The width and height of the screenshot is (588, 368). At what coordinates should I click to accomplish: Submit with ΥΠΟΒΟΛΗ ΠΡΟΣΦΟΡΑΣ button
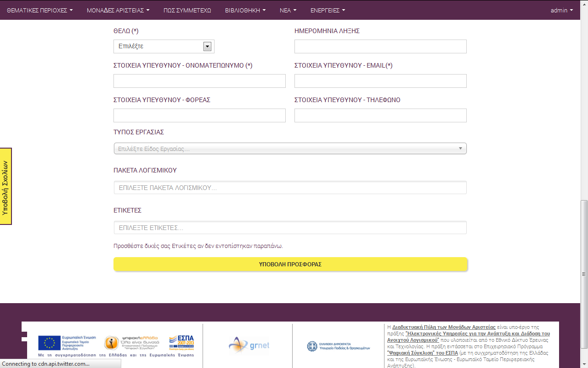(x=290, y=264)
